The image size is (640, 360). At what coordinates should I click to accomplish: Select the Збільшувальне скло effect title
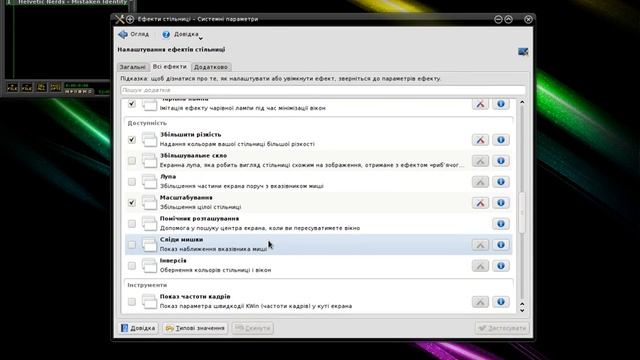point(193,156)
